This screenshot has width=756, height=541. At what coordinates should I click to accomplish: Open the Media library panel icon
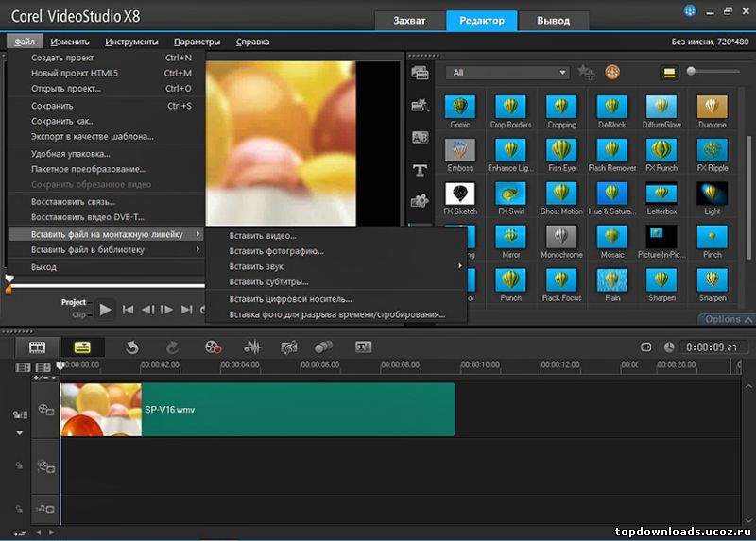[x=420, y=73]
